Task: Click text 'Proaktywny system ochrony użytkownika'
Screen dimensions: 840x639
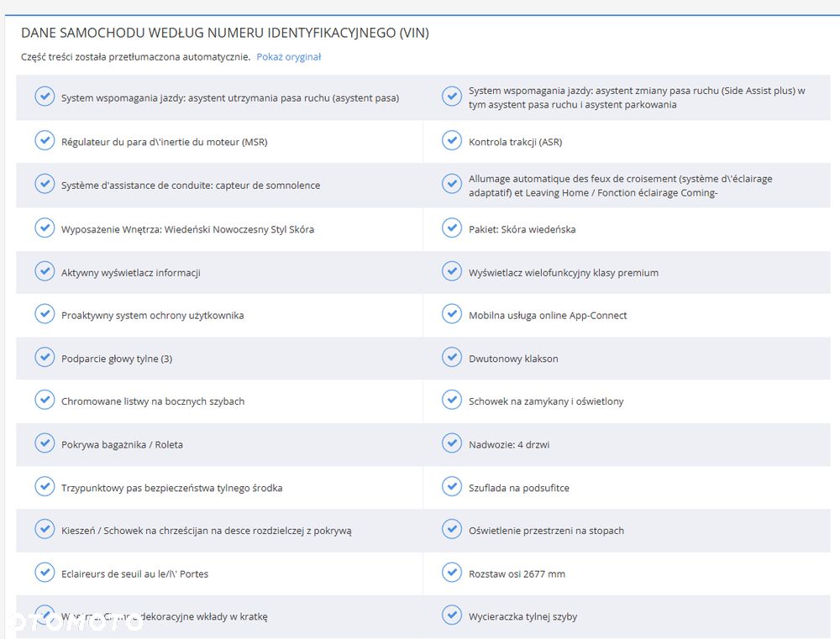Action: click(153, 316)
